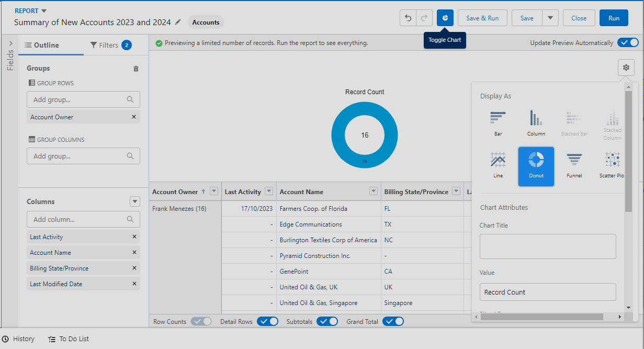Open chart properties gear icon
644x349 pixels.
[x=626, y=67]
